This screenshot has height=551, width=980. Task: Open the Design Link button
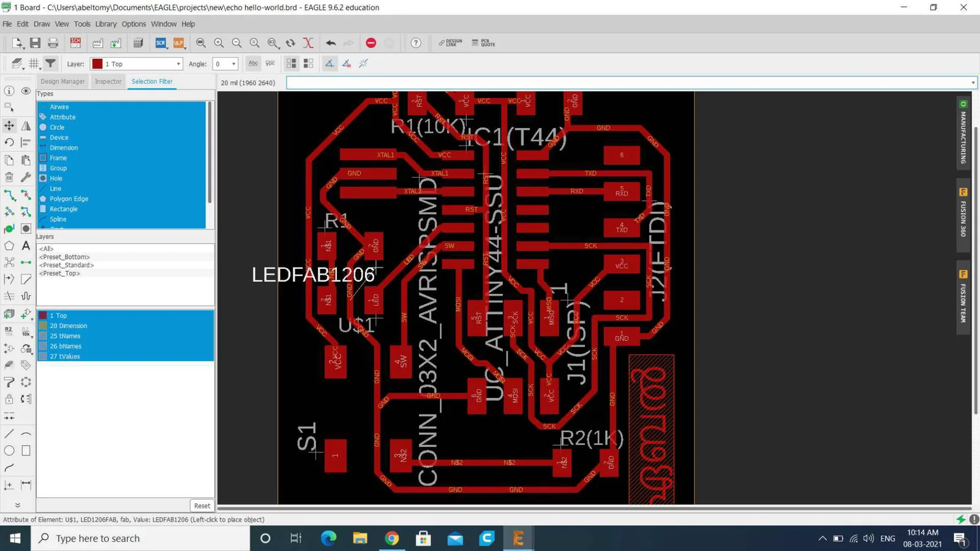pos(450,43)
